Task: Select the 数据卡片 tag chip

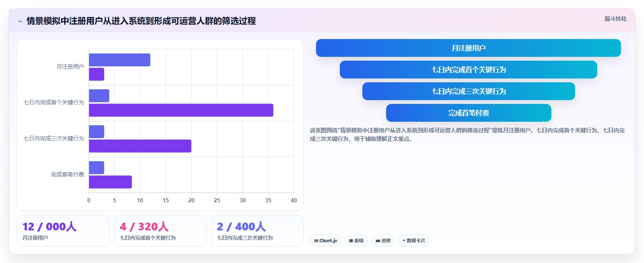Action: point(414,241)
